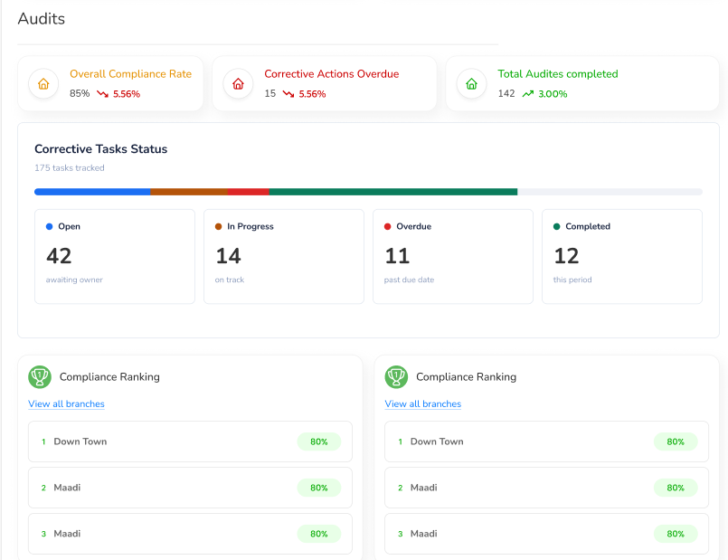
Task: Click the red home icon for Corrective Actions Overdue
Action: pyautogui.click(x=238, y=84)
